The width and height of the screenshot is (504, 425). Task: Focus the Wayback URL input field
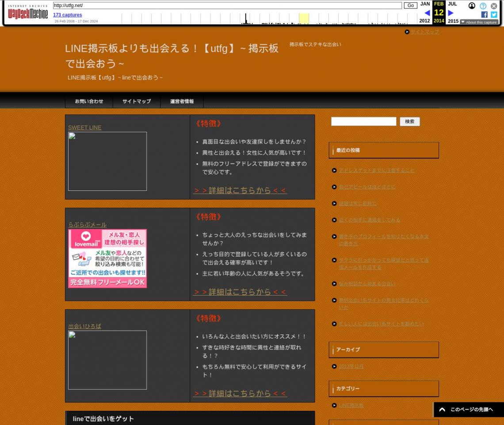pos(227,5)
